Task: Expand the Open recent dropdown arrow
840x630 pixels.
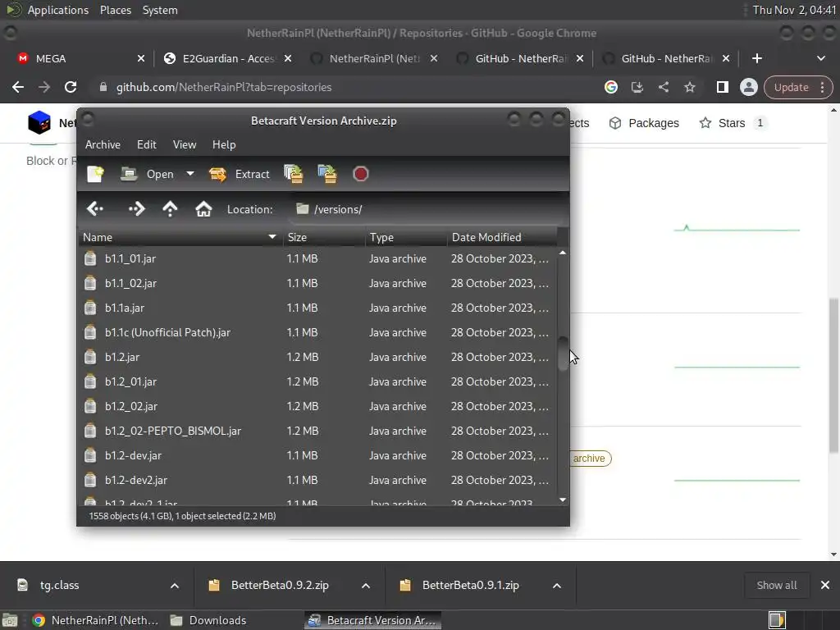Action: coord(189,174)
